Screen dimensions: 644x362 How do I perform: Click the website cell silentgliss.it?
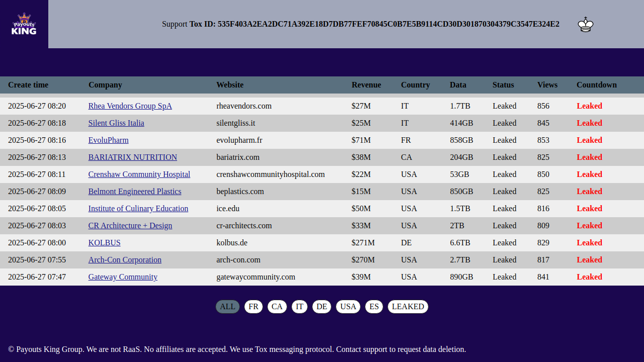pyautogui.click(x=236, y=123)
